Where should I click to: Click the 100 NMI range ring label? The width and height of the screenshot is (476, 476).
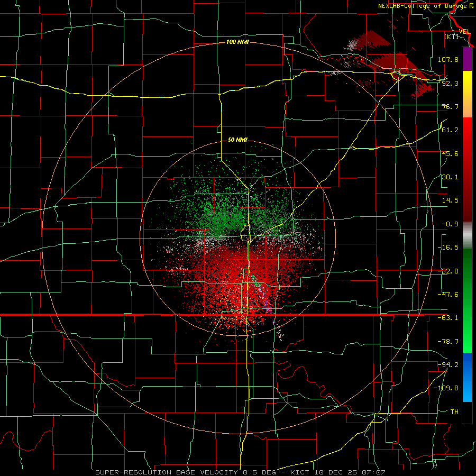pos(237,42)
